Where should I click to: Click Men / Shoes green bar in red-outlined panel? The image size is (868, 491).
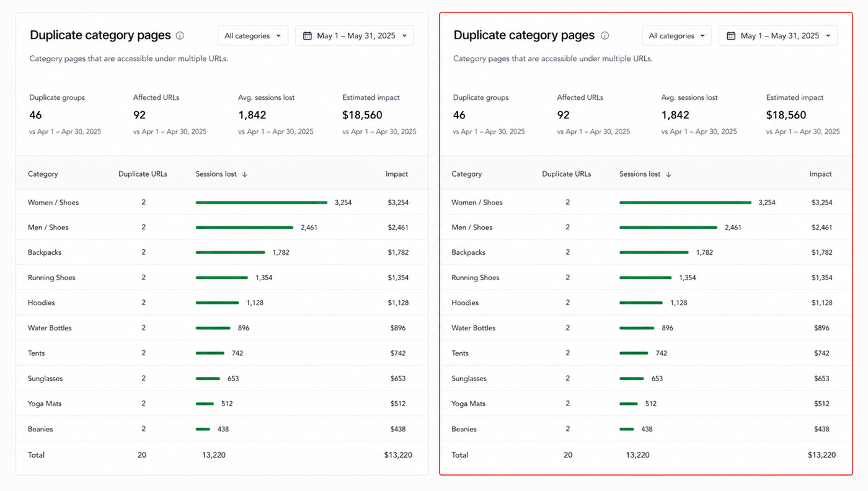pos(668,228)
